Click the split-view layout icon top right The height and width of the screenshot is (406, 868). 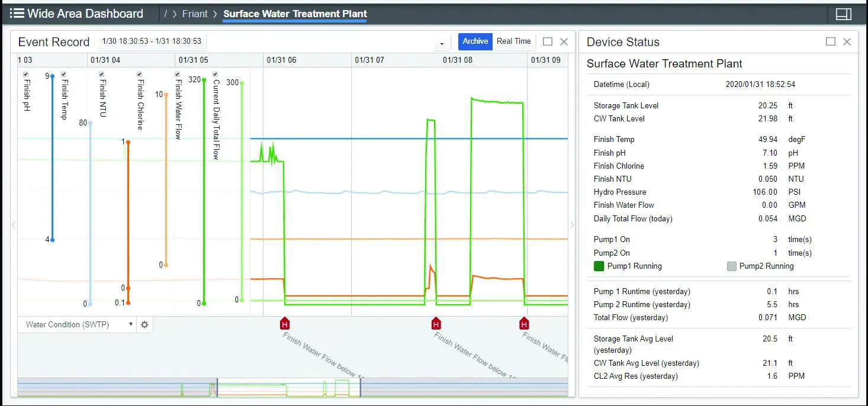pos(843,13)
